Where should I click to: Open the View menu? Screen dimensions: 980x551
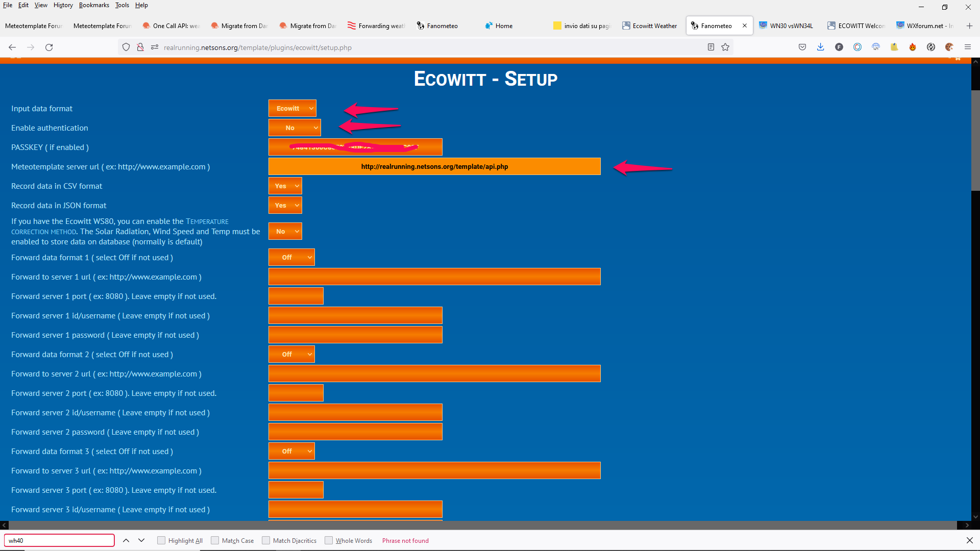click(41, 5)
